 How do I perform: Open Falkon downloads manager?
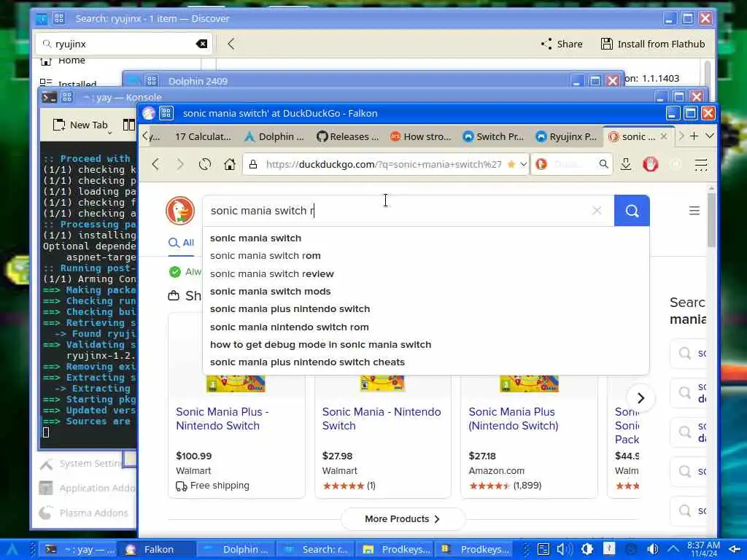point(626,164)
